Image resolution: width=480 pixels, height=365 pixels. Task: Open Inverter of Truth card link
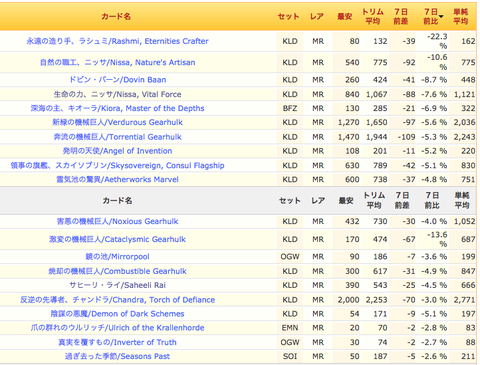(117, 342)
